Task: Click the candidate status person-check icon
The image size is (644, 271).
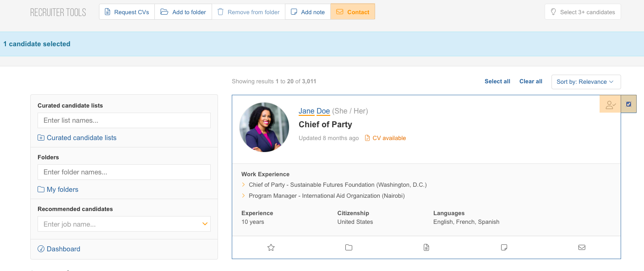Action: coord(611,104)
